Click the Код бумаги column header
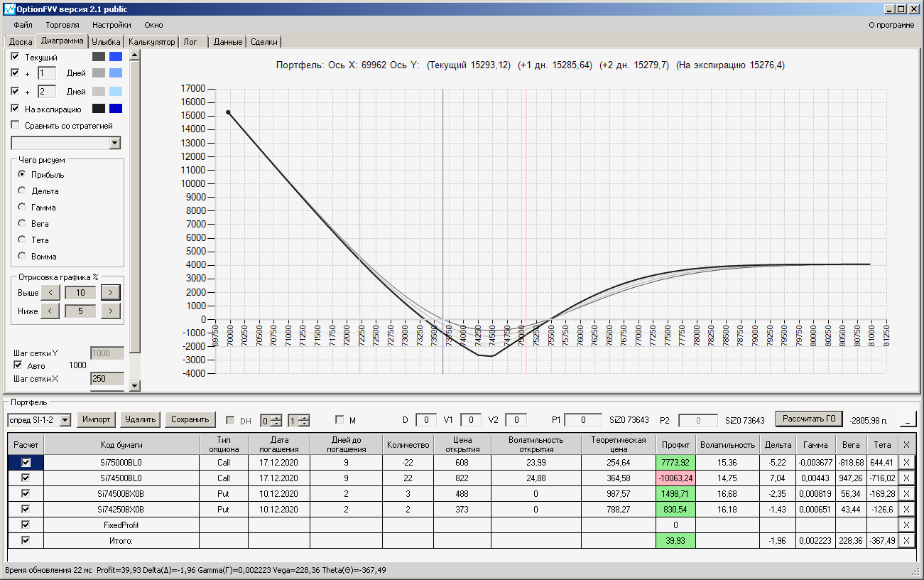This screenshot has width=924, height=580. tap(121, 444)
